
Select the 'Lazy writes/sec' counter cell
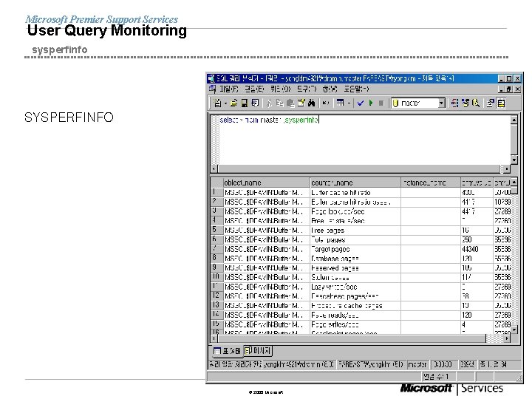click(355, 287)
